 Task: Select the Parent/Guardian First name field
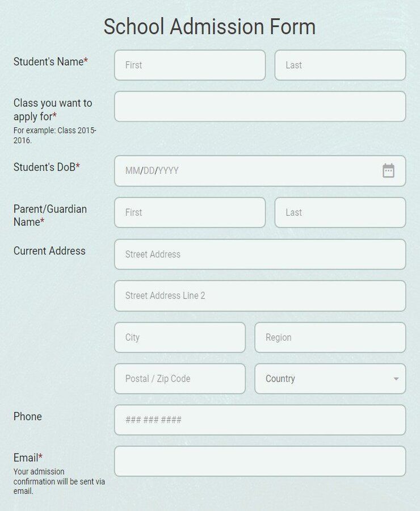pos(190,212)
